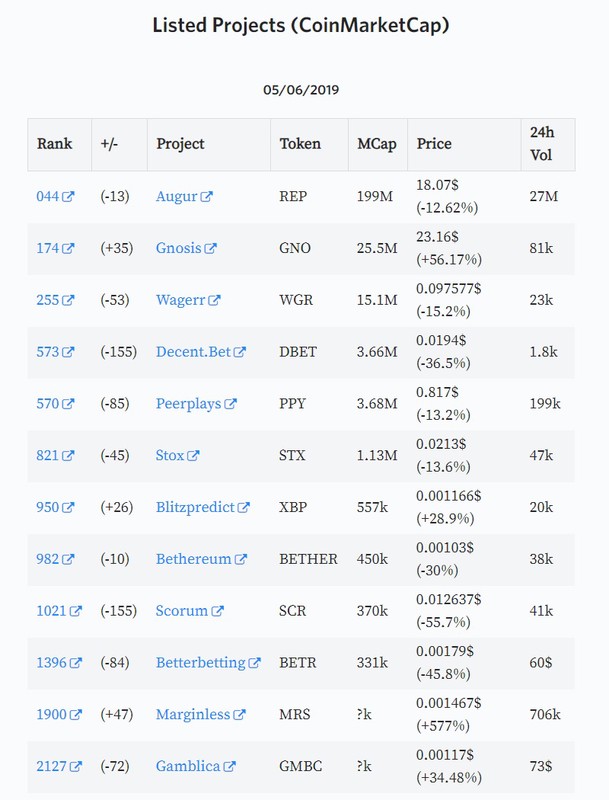
Task: Click external link icon next to Gnosis
Action: (x=210, y=248)
